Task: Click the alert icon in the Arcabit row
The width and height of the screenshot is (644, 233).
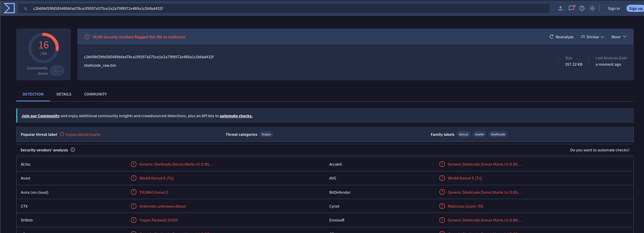Action: [x=442, y=164]
